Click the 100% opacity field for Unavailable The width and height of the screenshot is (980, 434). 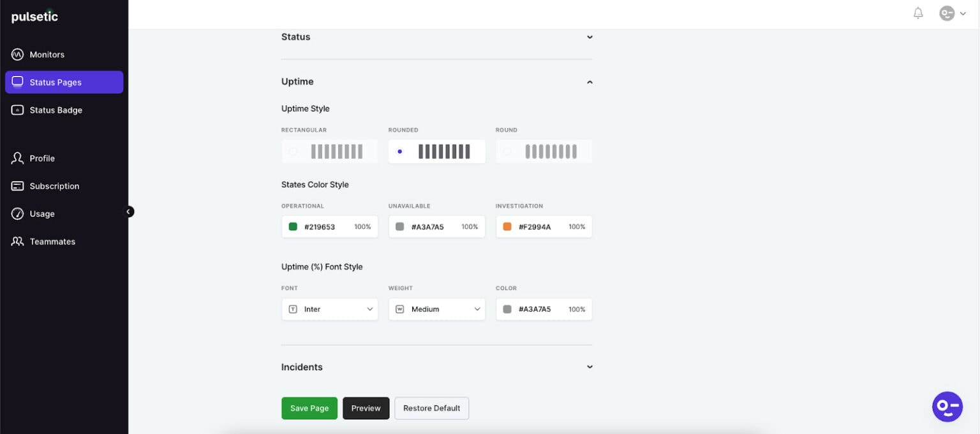[470, 226]
